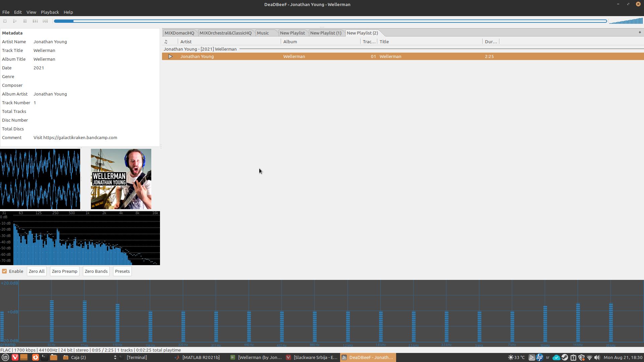Image resolution: width=644 pixels, height=362 pixels.
Task: Click the track seek bar
Action: 330,21
